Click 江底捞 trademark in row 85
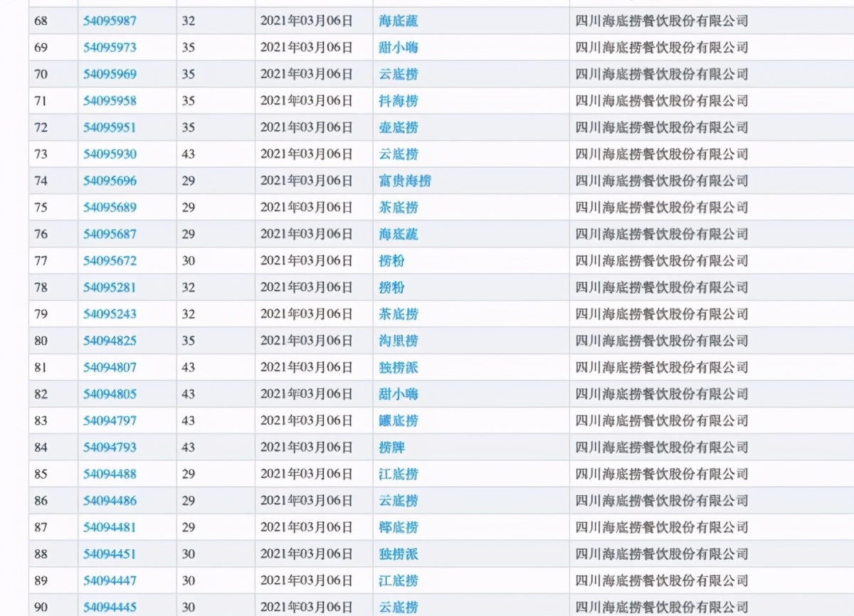 pos(399,474)
